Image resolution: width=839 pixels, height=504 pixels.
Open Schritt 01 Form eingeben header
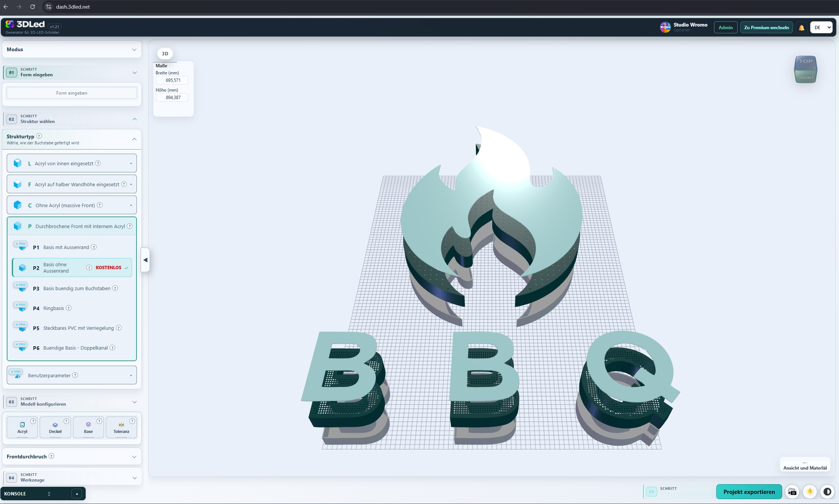click(x=72, y=72)
